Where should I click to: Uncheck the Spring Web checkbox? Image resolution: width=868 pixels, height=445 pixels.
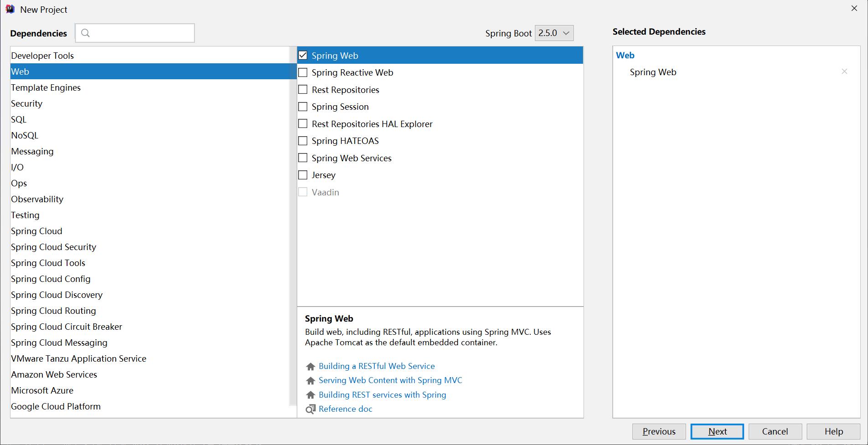click(x=303, y=55)
